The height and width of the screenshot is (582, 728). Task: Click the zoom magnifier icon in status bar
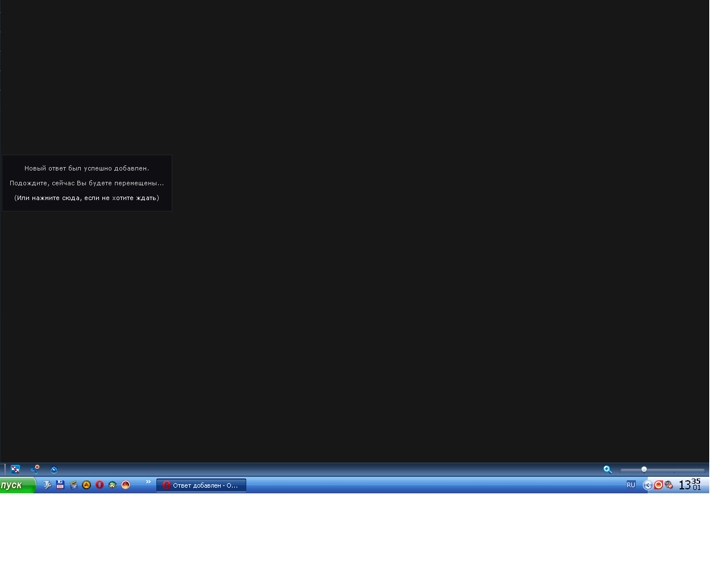pyautogui.click(x=607, y=469)
